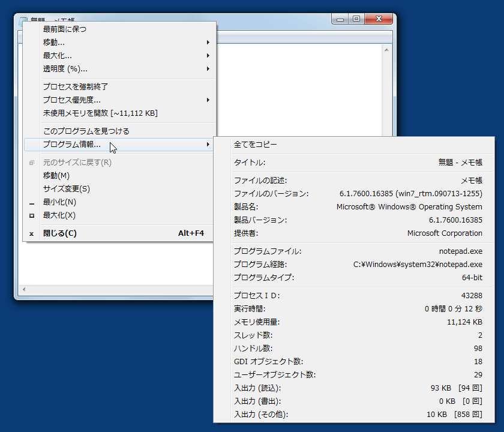Open the プロセス優先度... submenu entry

(x=119, y=100)
